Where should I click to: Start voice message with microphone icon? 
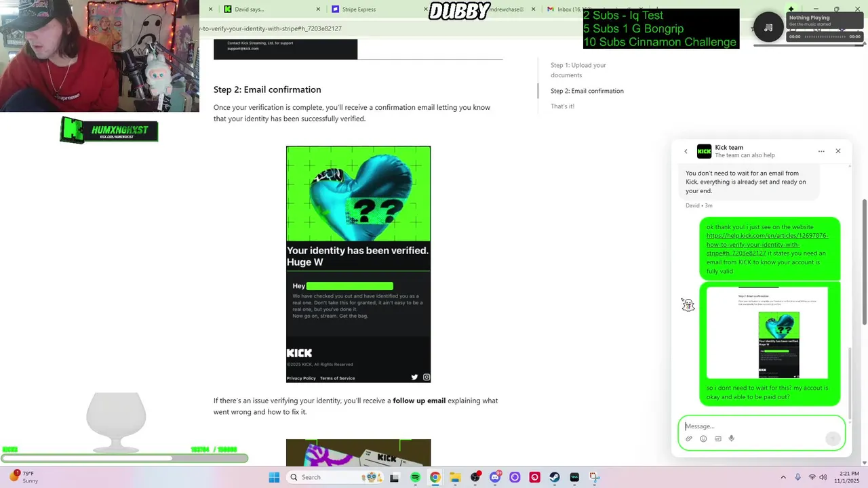point(732,439)
